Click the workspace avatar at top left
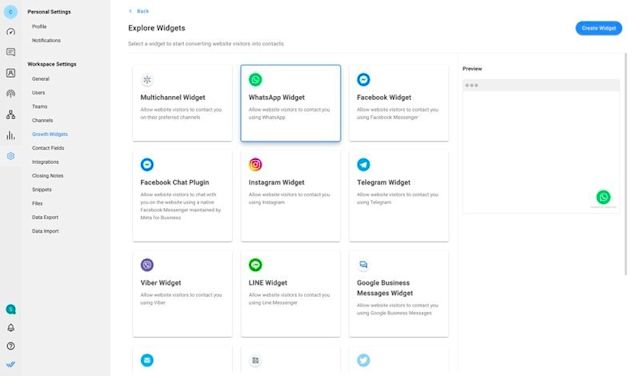The height and width of the screenshot is (376, 640). tap(11, 12)
